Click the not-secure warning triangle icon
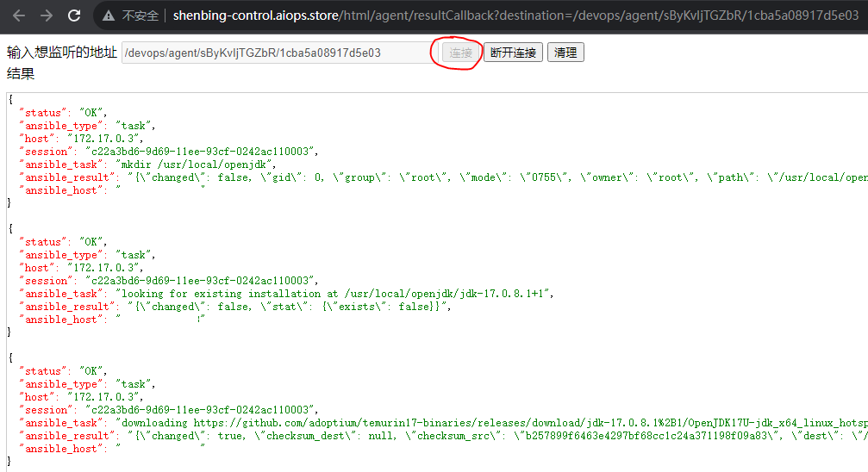The image size is (868, 472). click(109, 16)
